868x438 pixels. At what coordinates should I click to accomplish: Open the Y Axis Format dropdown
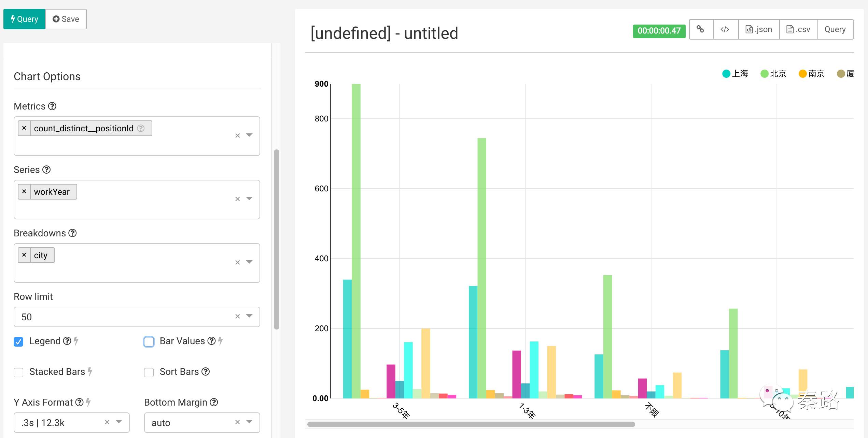(119, 422)
